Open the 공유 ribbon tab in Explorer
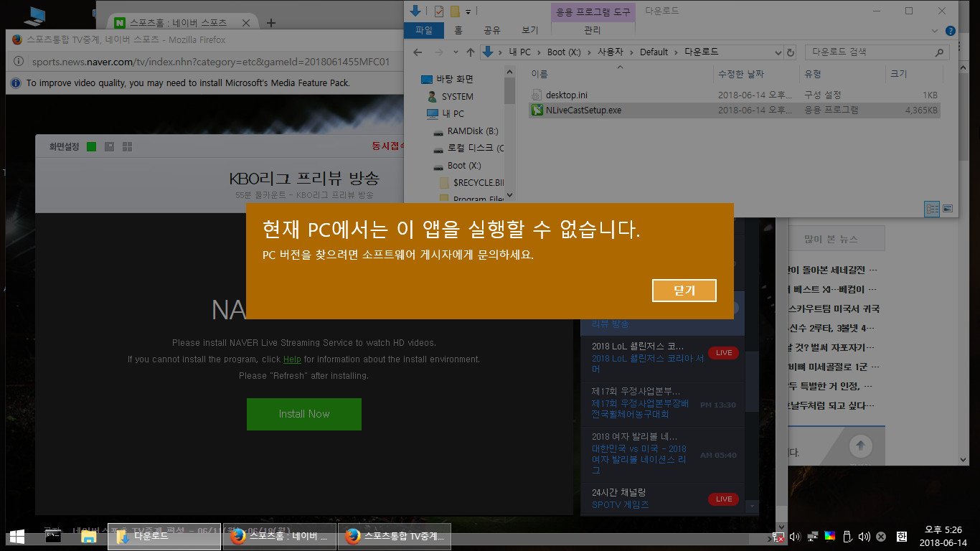 point(491,30)
